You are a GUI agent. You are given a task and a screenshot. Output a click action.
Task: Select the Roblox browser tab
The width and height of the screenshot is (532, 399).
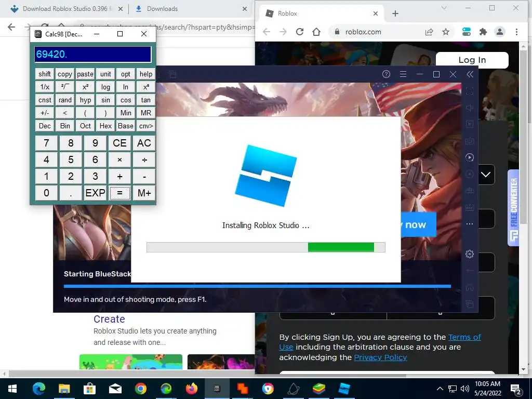coord(321,14)
